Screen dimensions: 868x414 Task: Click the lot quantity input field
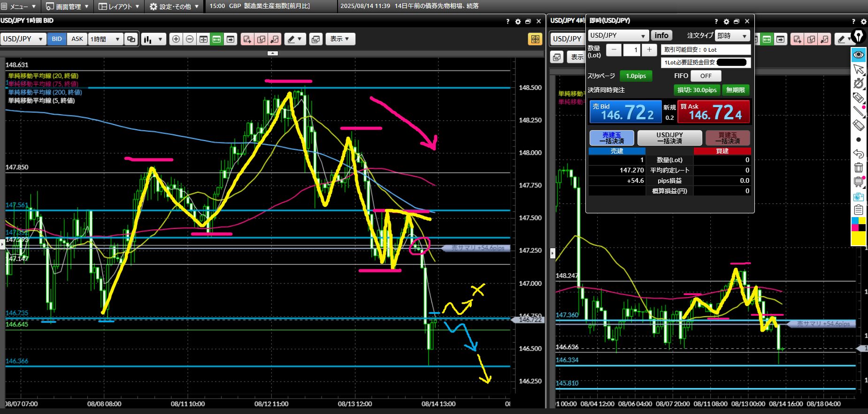(x=631, y=50)
